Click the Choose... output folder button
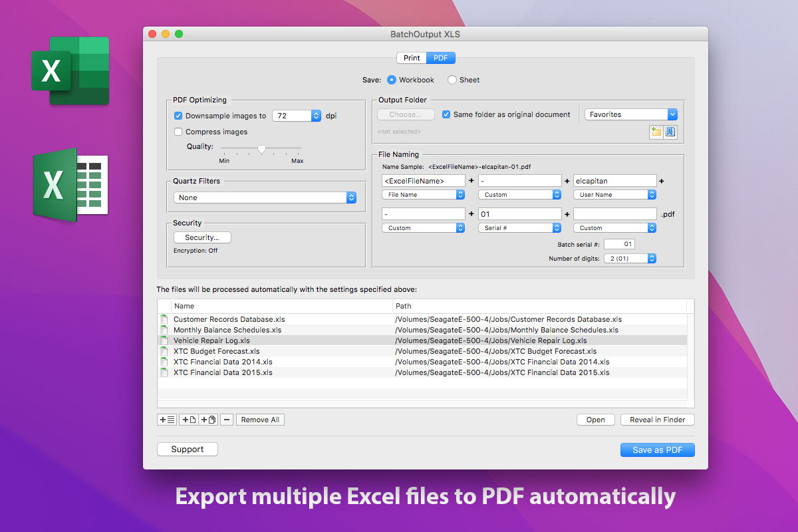This screenshot has width=798, height=532. (406, 114)
